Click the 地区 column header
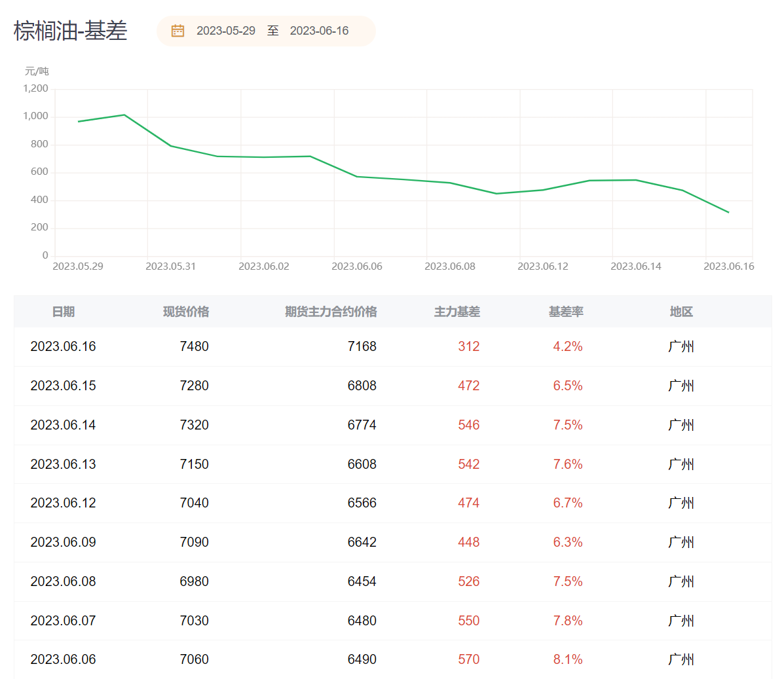784x679 pixels. tap(681, 312)
